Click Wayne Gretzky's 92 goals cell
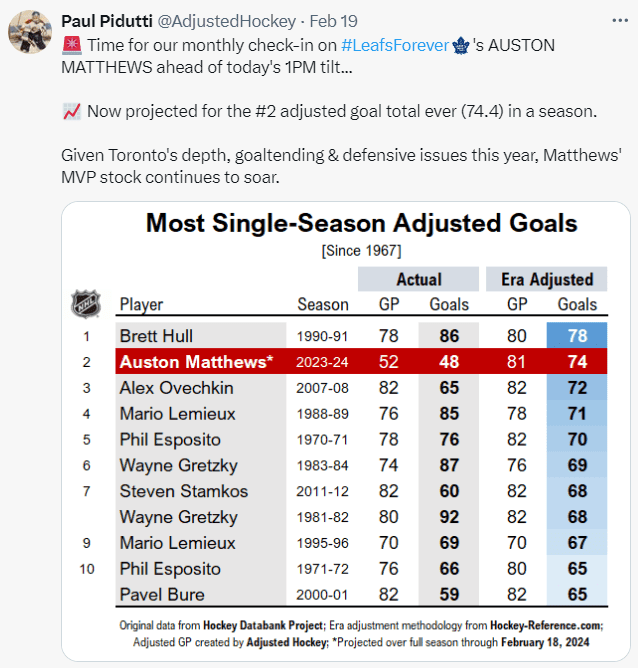This screenshot has width=638, height=668. (449, 517)
